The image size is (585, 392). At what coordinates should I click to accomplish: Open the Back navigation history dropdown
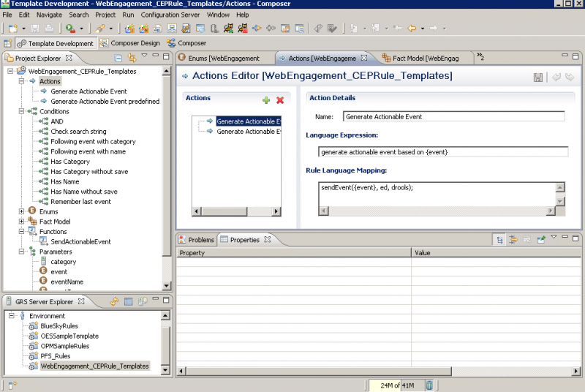click(423, 29)
